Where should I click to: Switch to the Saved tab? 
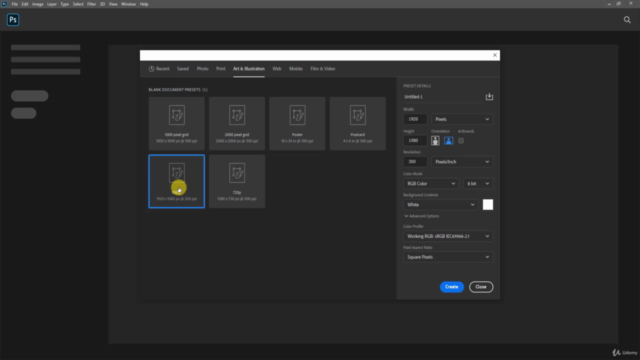click(183, 69)
